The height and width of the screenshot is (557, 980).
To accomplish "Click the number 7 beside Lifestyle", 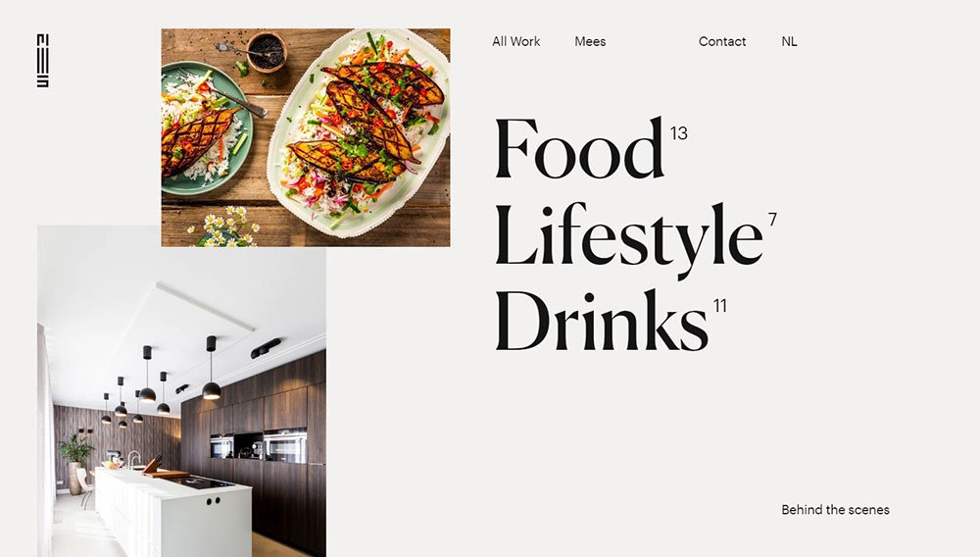I will [x=772, y=220].
